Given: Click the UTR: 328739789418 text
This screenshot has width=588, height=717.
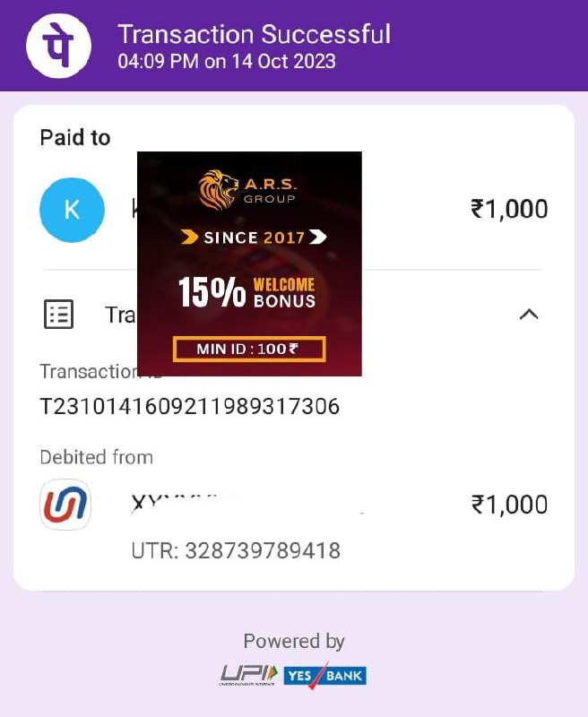Looking at the screenshot, I should click(236, 550).
